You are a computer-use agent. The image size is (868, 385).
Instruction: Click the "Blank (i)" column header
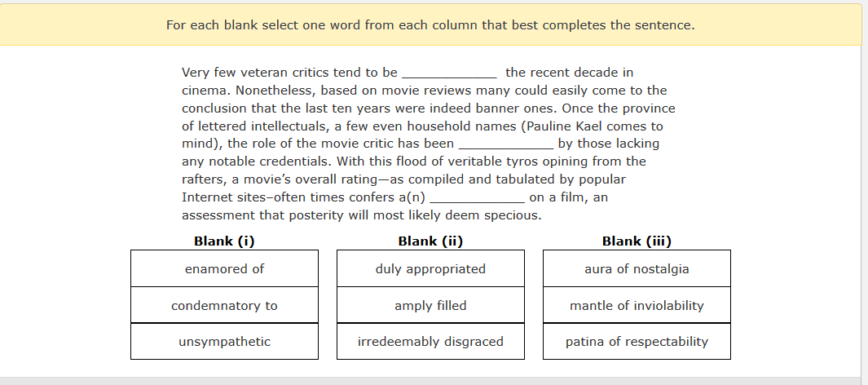click(224, 241)
